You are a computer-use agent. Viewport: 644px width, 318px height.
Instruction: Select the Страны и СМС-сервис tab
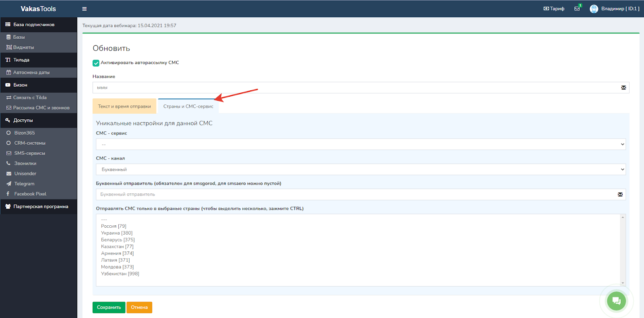click(188, 106)
